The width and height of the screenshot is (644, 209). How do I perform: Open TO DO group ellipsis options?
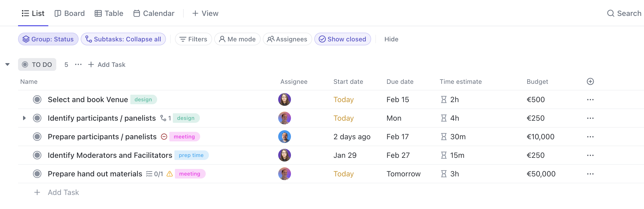click(x=78, y=64)
